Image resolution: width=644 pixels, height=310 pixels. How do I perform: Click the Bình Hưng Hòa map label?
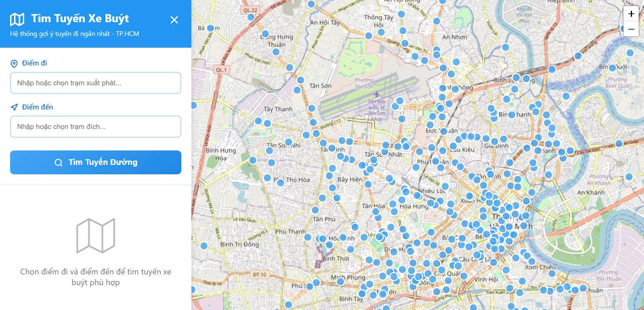click(221, 154)
